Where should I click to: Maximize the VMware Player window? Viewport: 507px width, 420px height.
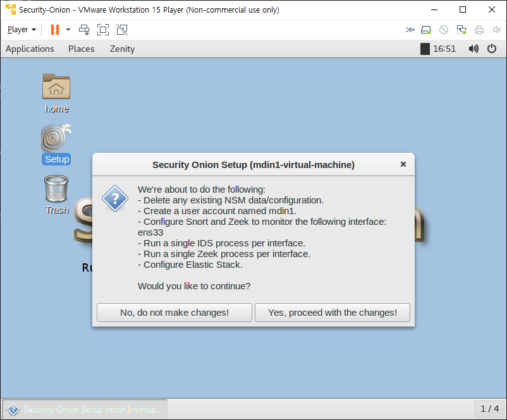pyautogui.click(x=463, y=9)
